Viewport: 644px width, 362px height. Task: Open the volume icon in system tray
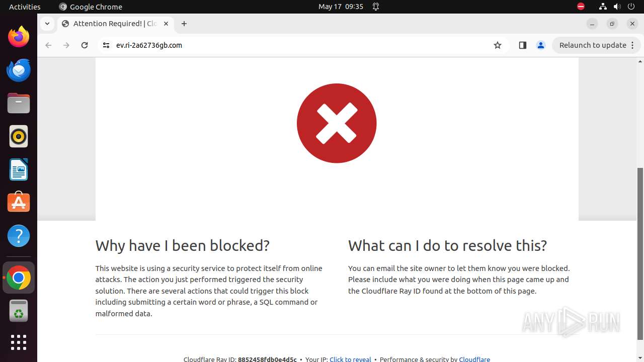point(617,7)
